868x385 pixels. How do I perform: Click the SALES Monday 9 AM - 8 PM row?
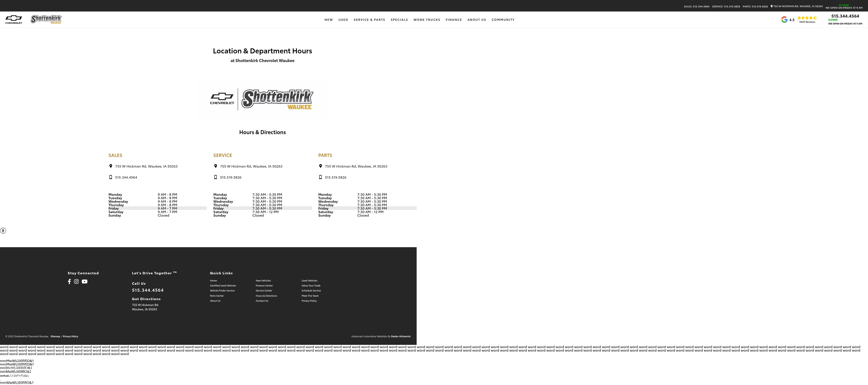[x=157, y=194]
